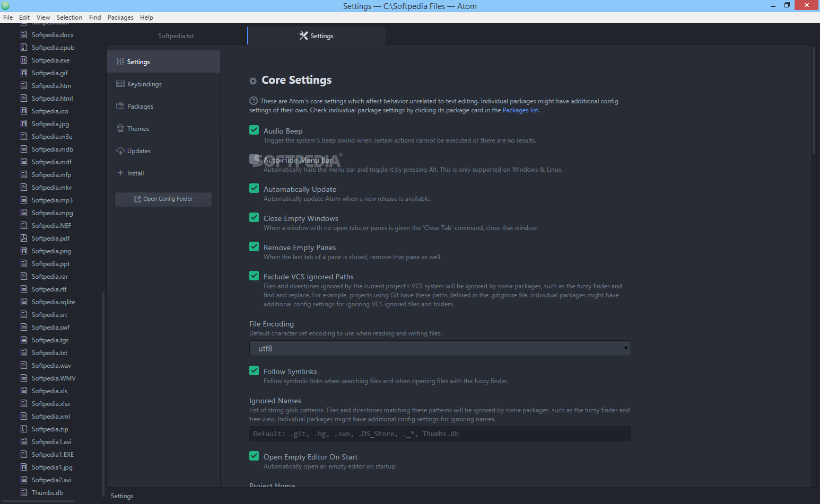
Task: Uncheck Open Empty Editor On Start
Action: 254,456
